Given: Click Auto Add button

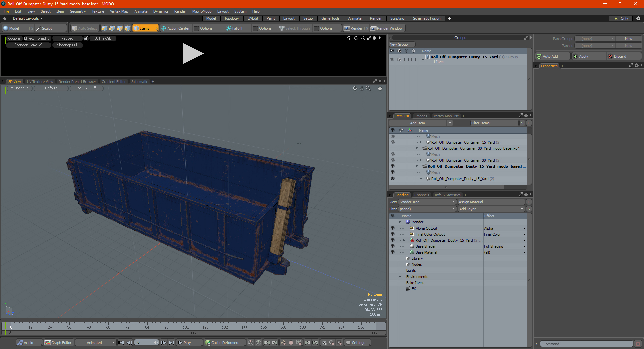Looking at the screenshot, I should click(x=552, y=56).
